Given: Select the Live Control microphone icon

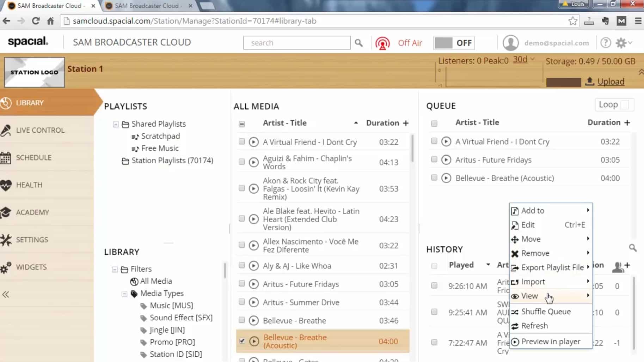Looking at the screenshot, I should [x=6, y=130].
